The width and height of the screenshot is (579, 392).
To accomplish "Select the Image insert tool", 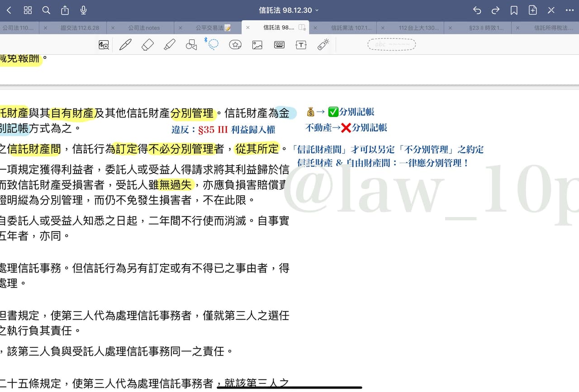I will click(x=257, y=44).
